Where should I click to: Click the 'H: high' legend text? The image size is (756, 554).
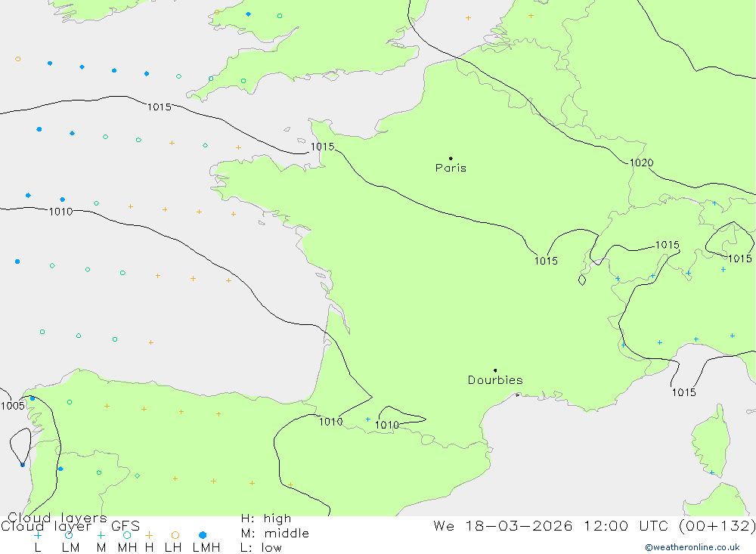point(265,518)
